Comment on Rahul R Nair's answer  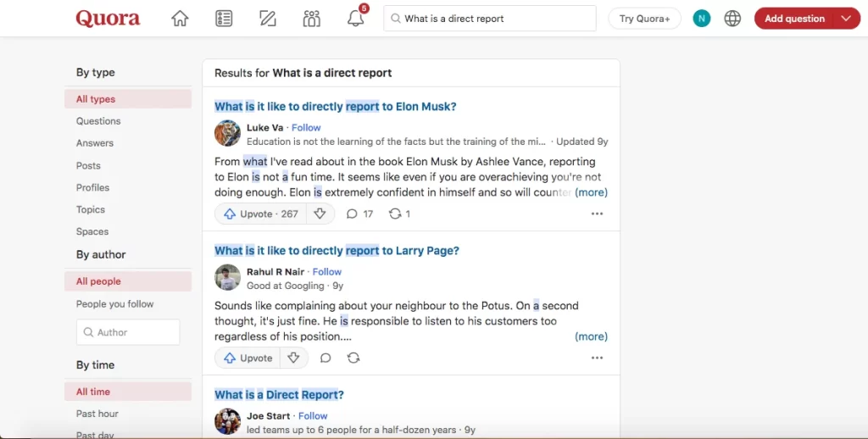click(325, 358)
